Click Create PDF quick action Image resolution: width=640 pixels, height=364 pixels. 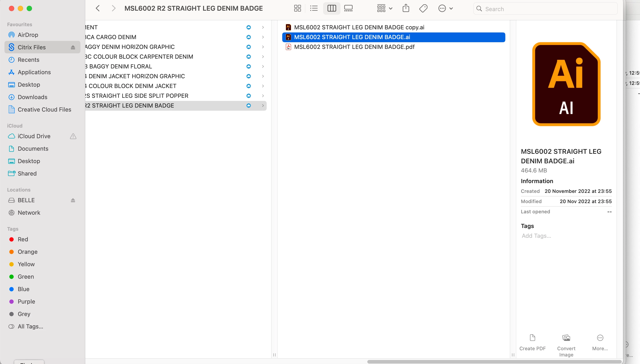[532, 342]
